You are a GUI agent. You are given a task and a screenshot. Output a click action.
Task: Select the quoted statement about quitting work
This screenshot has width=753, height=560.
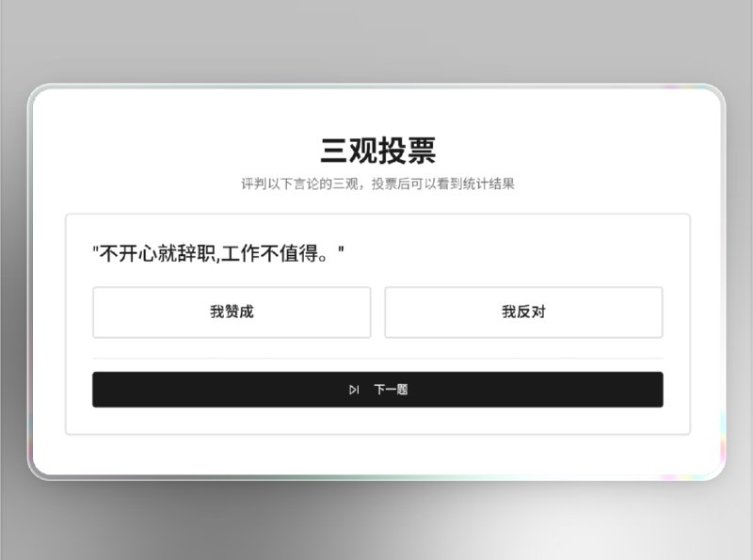click(x=218, y=251)
